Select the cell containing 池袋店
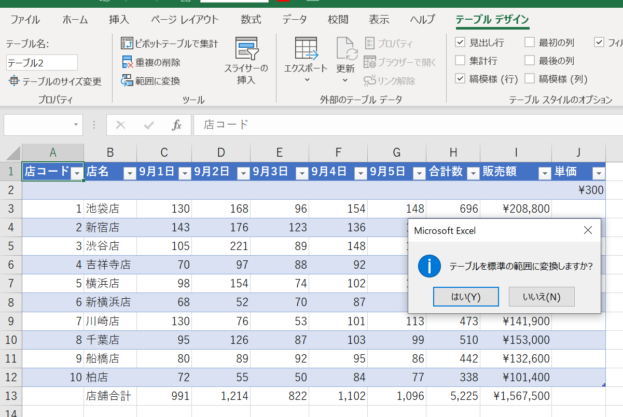The width and height of the screenshot is (623, 417). pos(110,208)
